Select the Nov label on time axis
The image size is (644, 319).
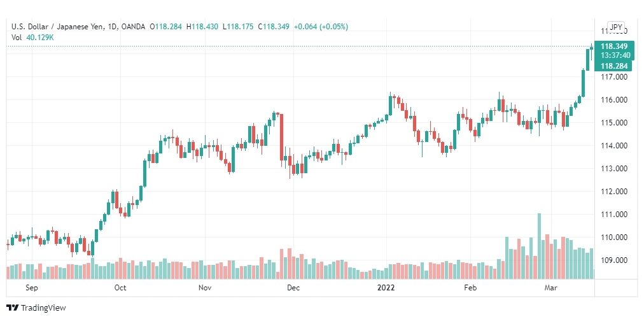coord(204,288)
